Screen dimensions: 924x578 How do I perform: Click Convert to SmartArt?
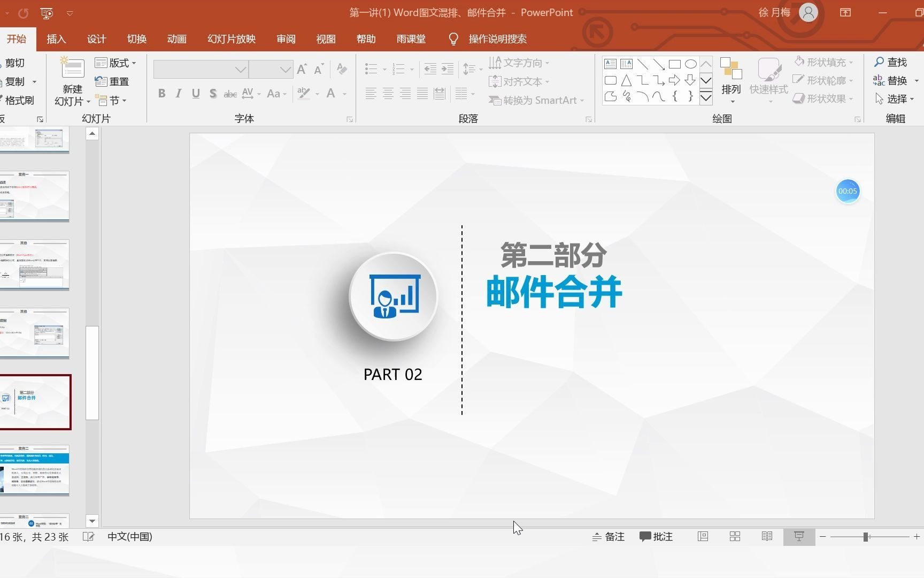coord(536,100)
